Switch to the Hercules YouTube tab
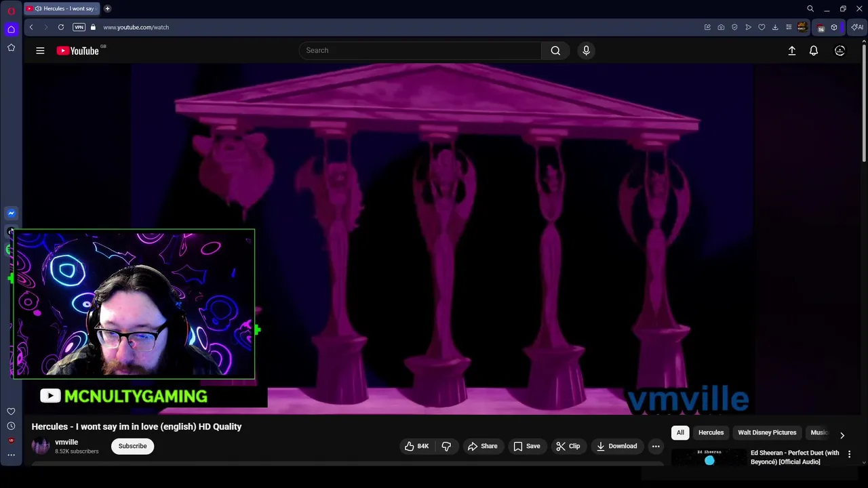This screenshot has width=868, height=488. [x=61, y=9]
